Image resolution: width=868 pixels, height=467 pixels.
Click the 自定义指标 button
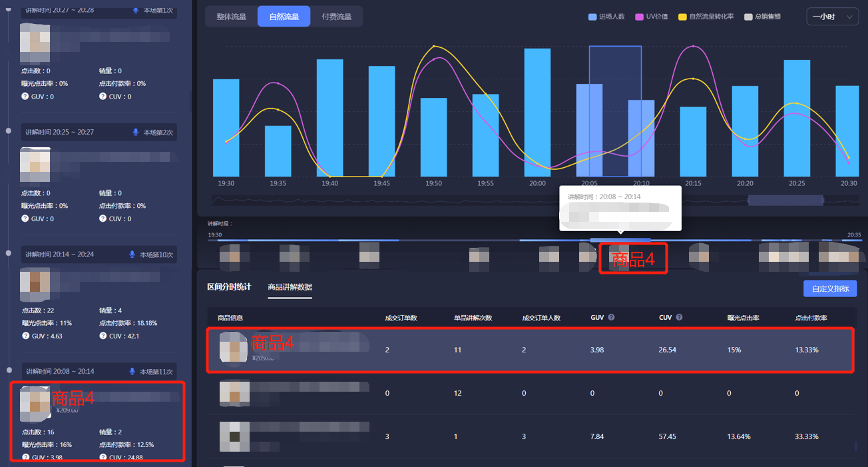[x=830, y=288]
